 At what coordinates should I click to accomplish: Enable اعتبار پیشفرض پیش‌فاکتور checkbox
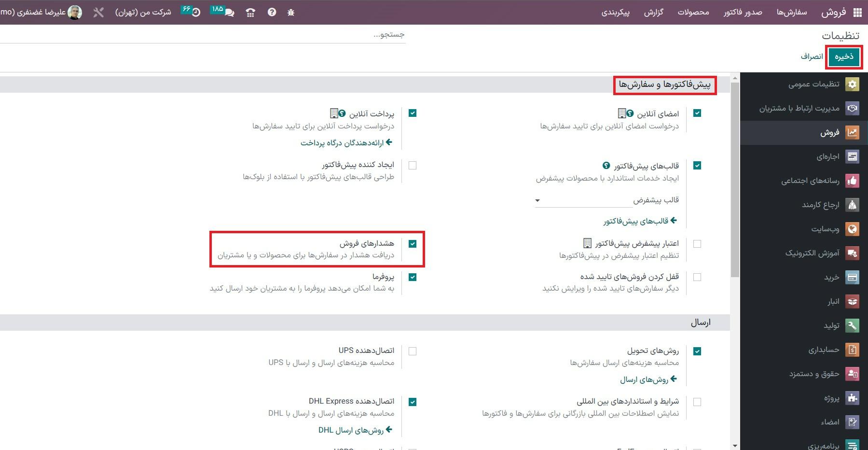pyautogui.click(x=697, y=244)
